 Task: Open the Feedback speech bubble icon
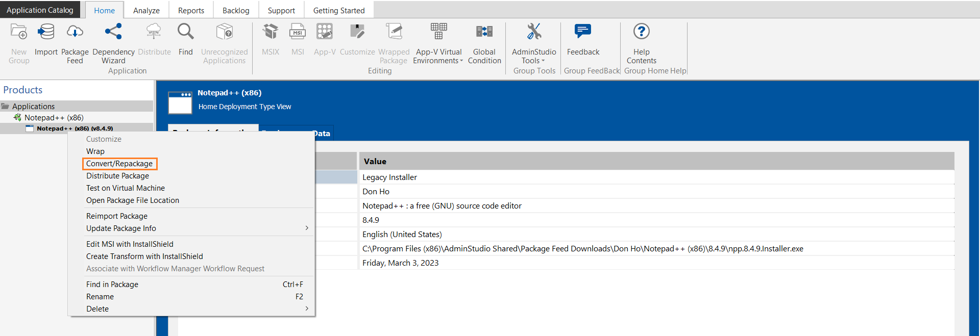click(x=583, y=33)
